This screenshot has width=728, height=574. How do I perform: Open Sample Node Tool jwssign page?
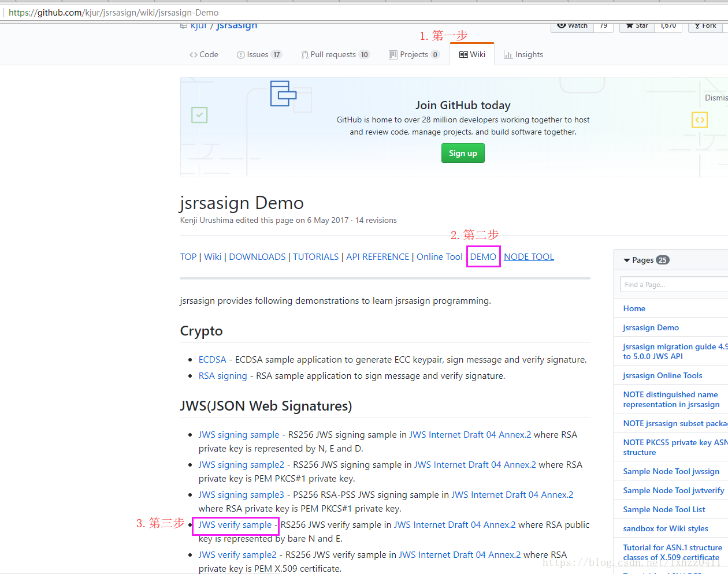(671, 471)
